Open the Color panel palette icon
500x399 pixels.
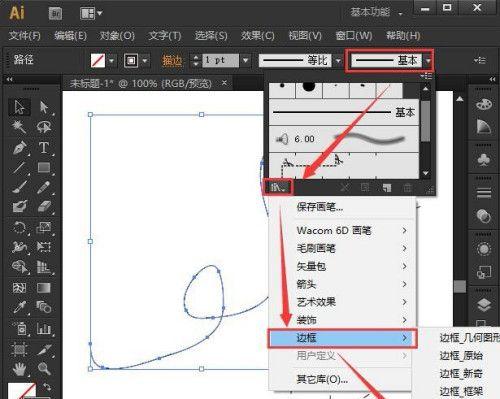point(484,105)
